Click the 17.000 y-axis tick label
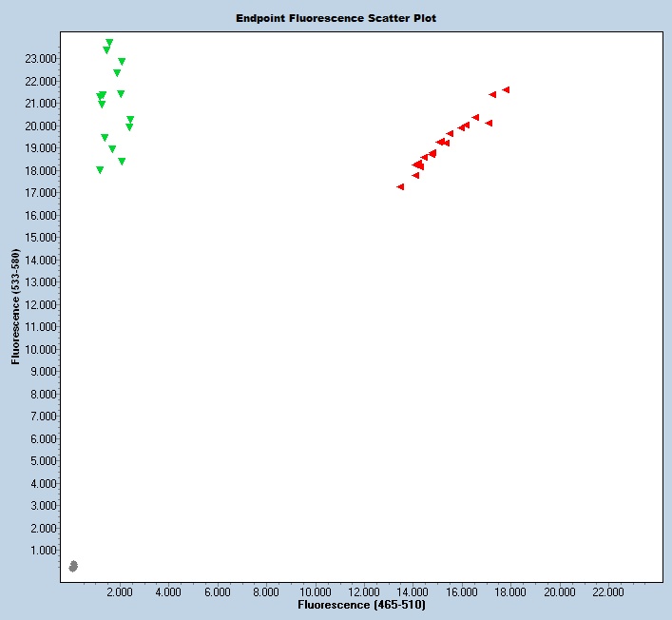 coord(41,193)
